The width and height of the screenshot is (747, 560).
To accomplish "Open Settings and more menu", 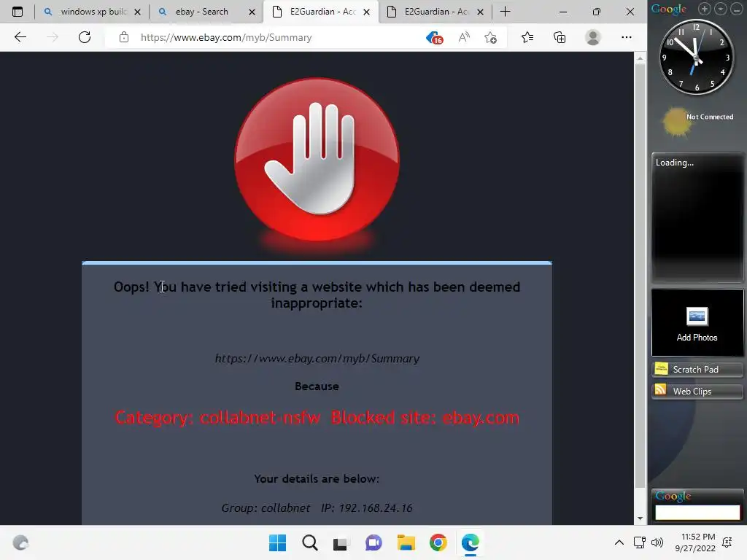I will [627, 37].
